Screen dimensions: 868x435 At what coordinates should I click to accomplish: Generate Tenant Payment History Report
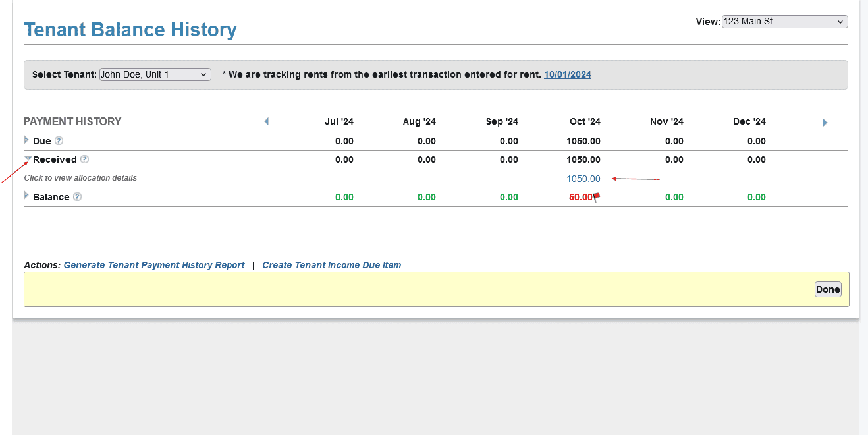pyautogui.click(x=154, y=265)
